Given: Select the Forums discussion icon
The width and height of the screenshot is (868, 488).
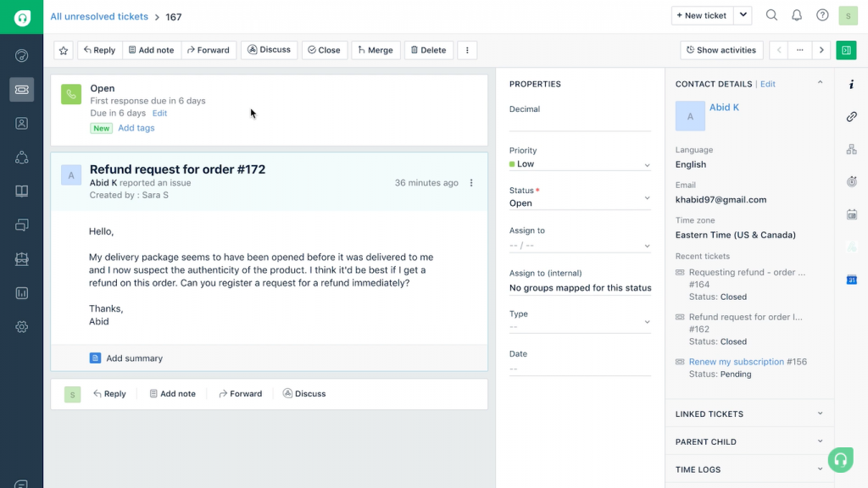Looking at the screenshot, I should point(22,225).
